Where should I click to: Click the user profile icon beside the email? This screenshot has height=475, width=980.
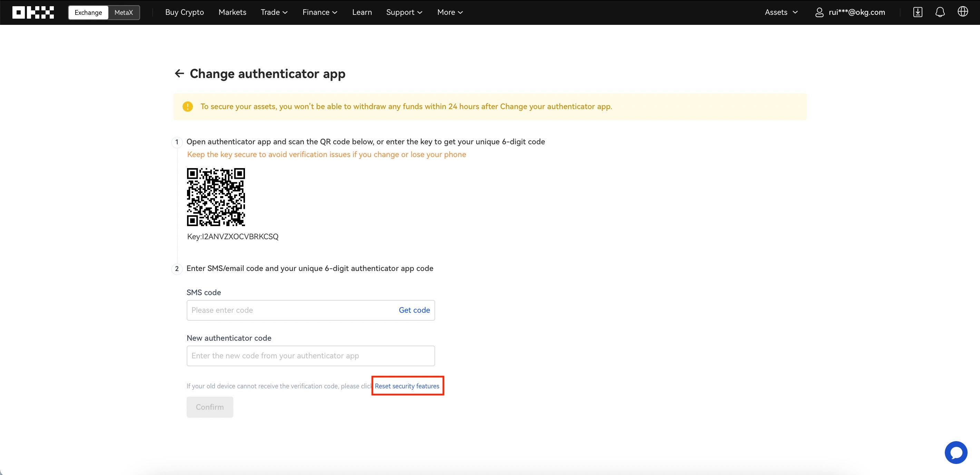(819, 12)
